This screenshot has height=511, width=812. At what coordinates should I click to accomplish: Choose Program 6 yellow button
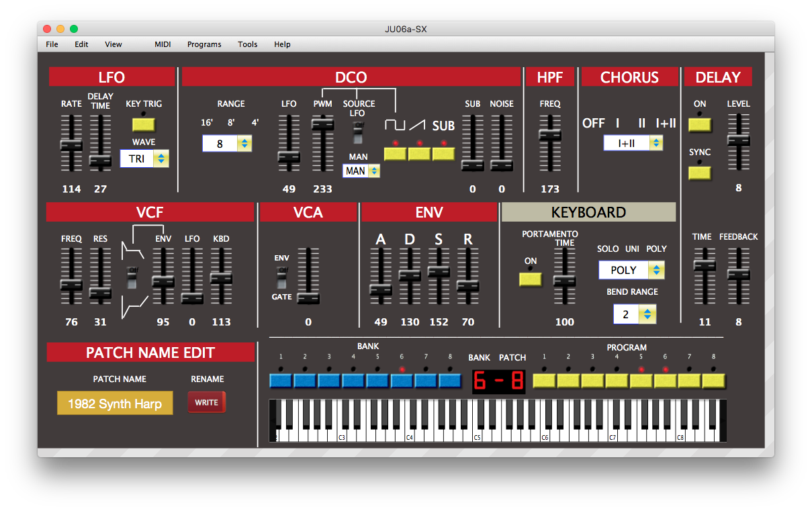pos(665,381)
